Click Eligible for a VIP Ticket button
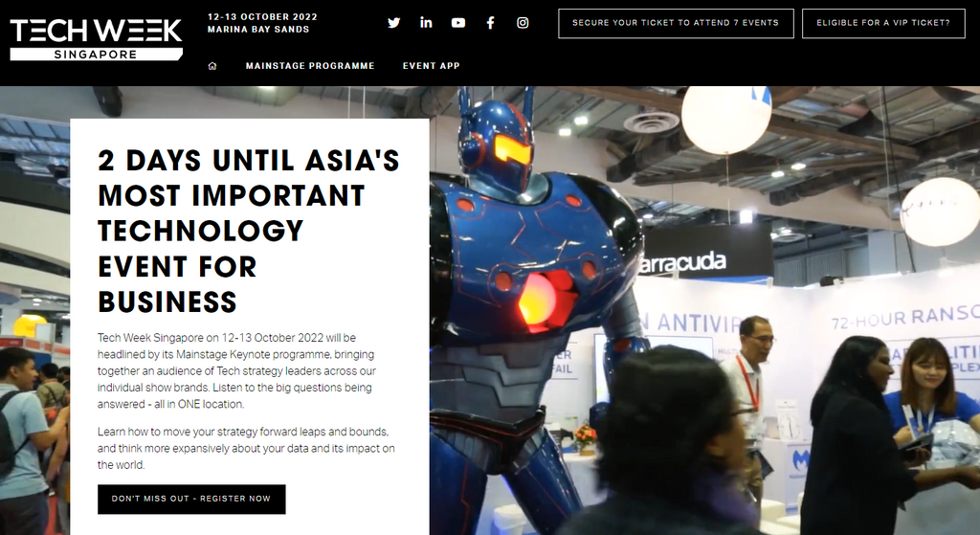The image size is (980, 535). pyautogui.click(x=883, y=23)
